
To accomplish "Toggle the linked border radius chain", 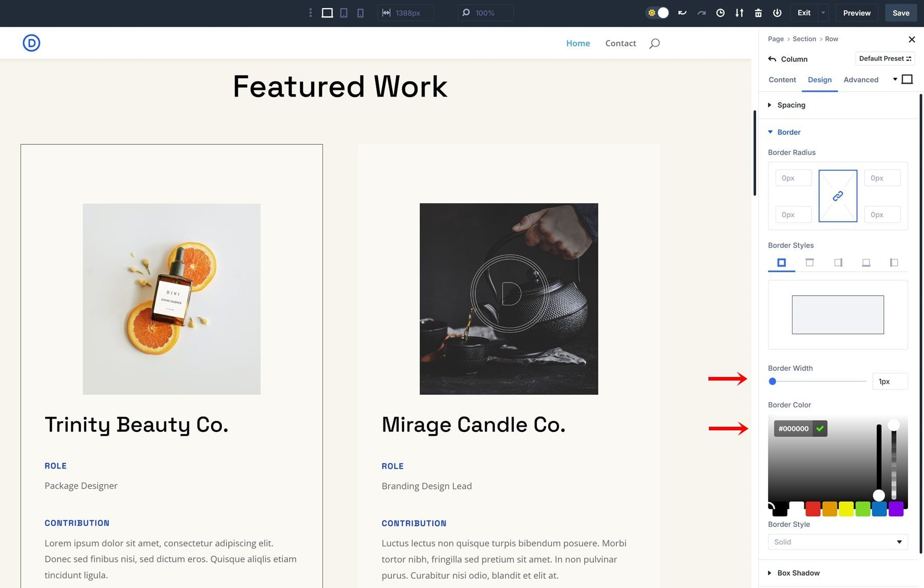I will [838, 196].
